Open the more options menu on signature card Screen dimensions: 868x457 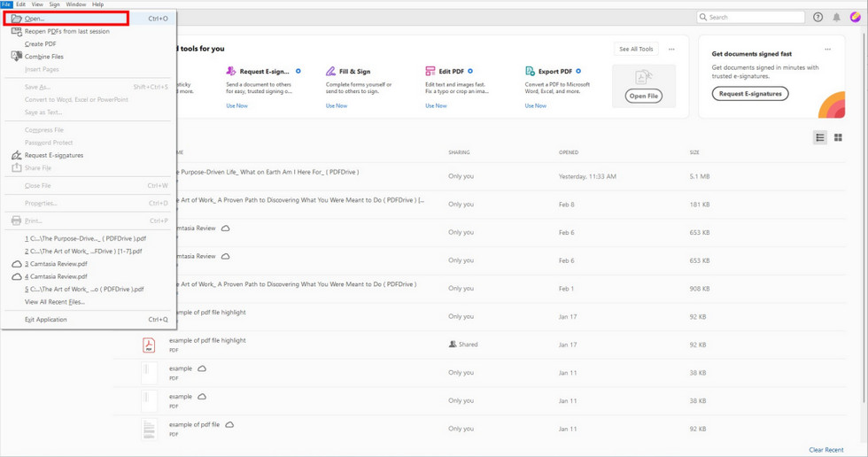point(827,50)
